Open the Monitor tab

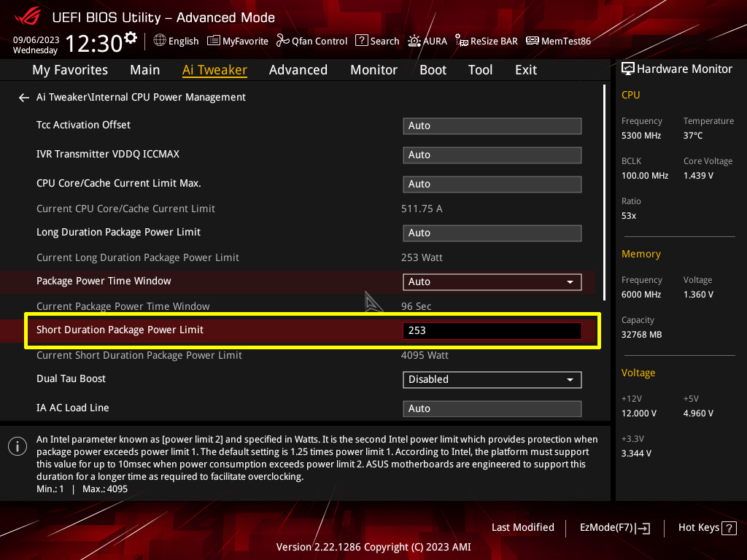pyautogui.click(x=373, y=70)
